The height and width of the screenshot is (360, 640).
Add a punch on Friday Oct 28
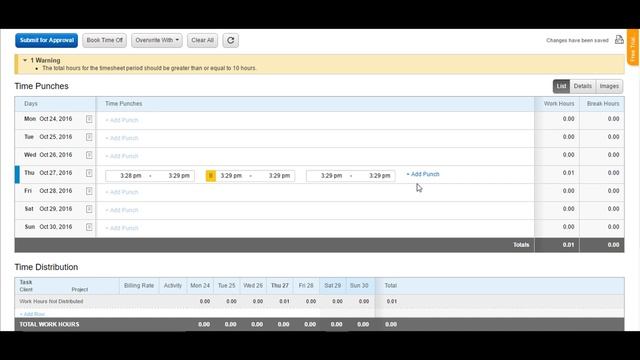(x=122, y=192)
